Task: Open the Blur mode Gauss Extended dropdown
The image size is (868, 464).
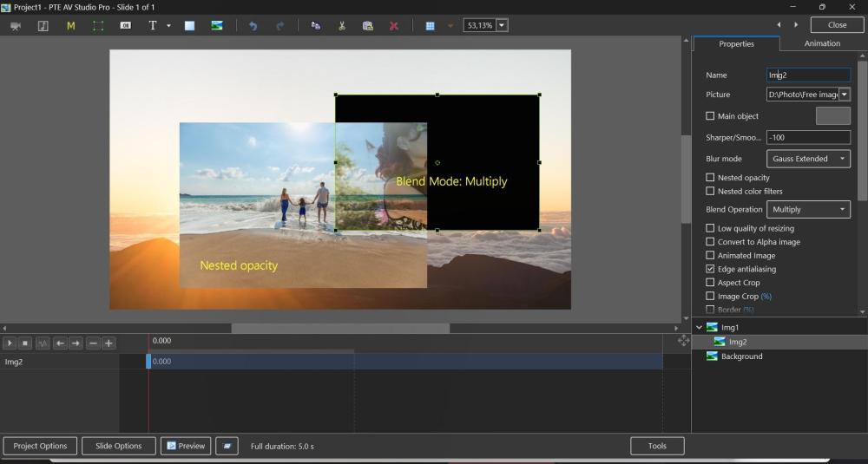Action: (808, 160)
